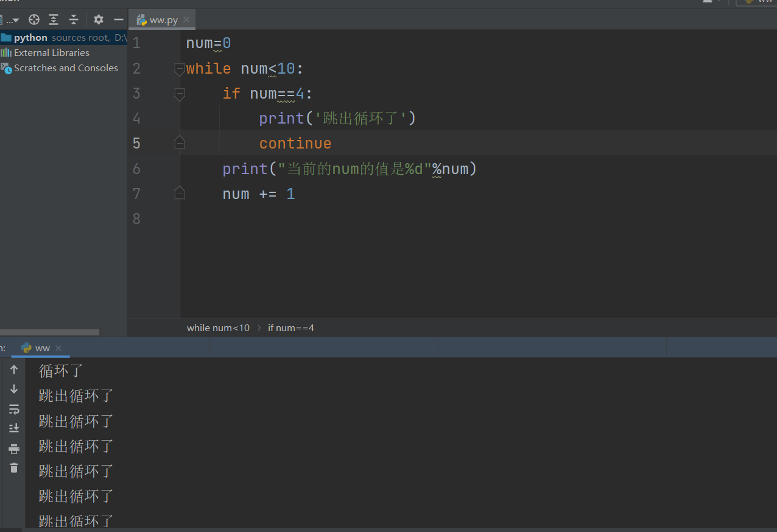Collapse all nodes in project tree
777x532 pixels.
click(73, 19)
